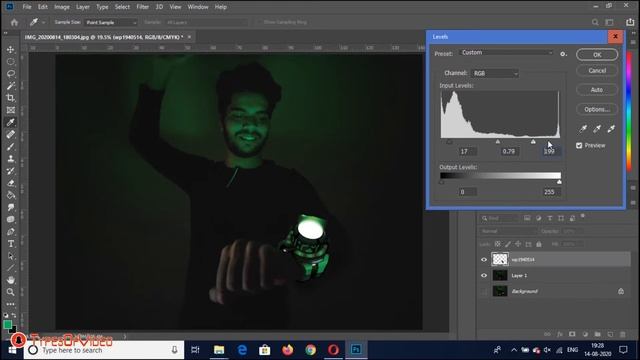This screenshot has height=360, width=640.
Task: Select the Move tool
Action: [11, 49]
